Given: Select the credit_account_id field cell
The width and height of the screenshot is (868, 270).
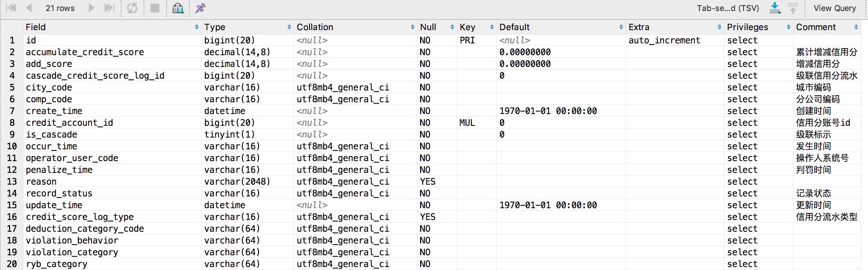Looking at the screenshot, I should [69, 123].
